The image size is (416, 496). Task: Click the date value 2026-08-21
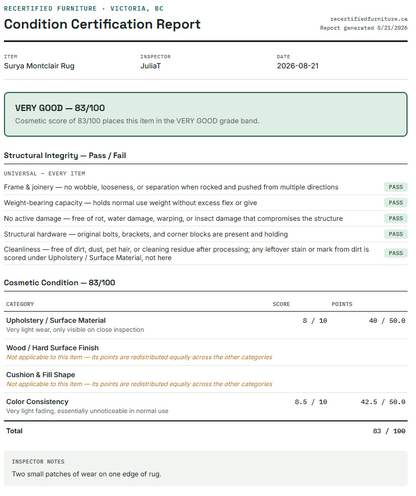click(x=298, y=66)
